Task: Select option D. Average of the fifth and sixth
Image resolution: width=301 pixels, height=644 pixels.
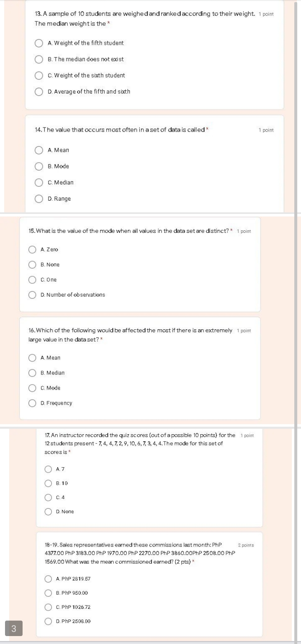Action: coord(39,92)
